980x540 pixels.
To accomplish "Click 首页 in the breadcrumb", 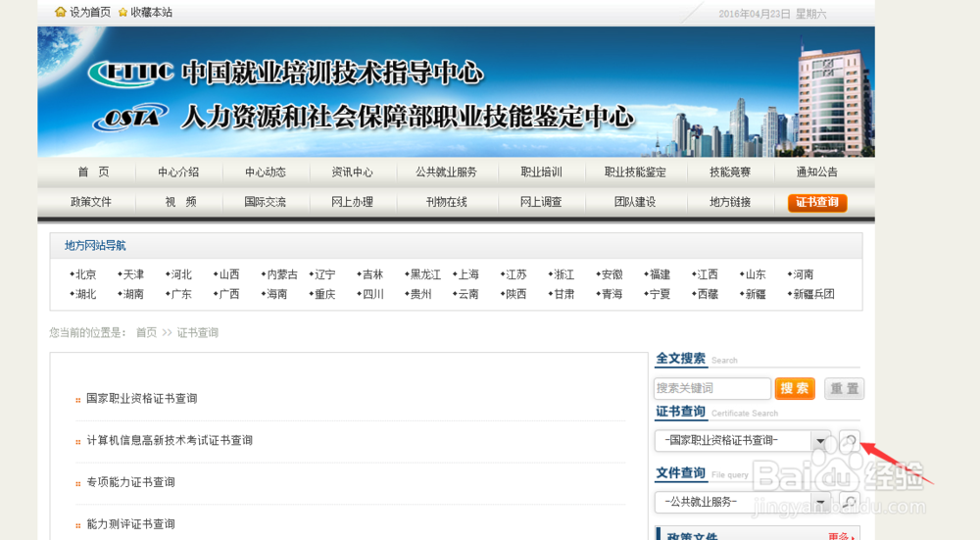I will 146,332.
